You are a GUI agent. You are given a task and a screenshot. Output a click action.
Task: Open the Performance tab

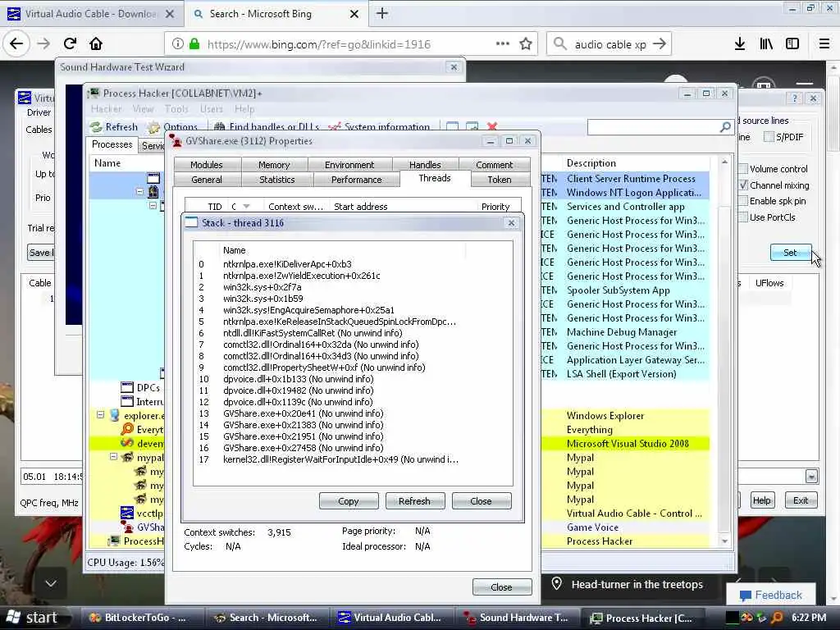point(356,180)
